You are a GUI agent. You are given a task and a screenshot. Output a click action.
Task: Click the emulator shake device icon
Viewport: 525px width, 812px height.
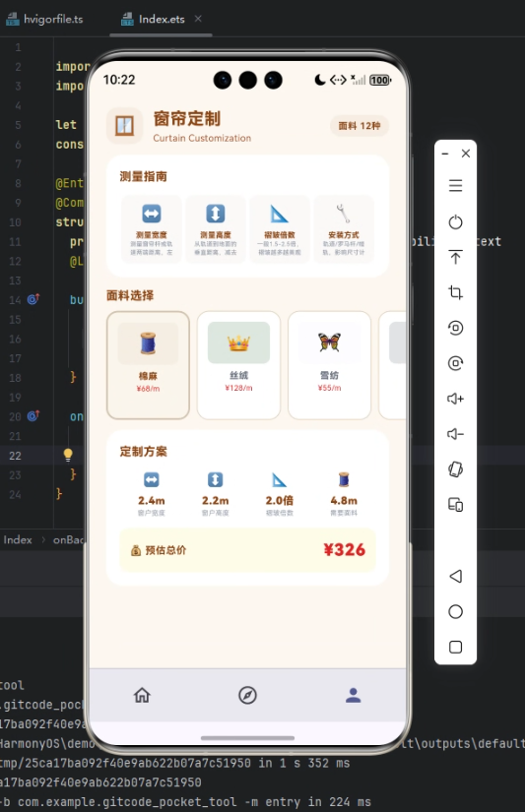coord(455,469)
